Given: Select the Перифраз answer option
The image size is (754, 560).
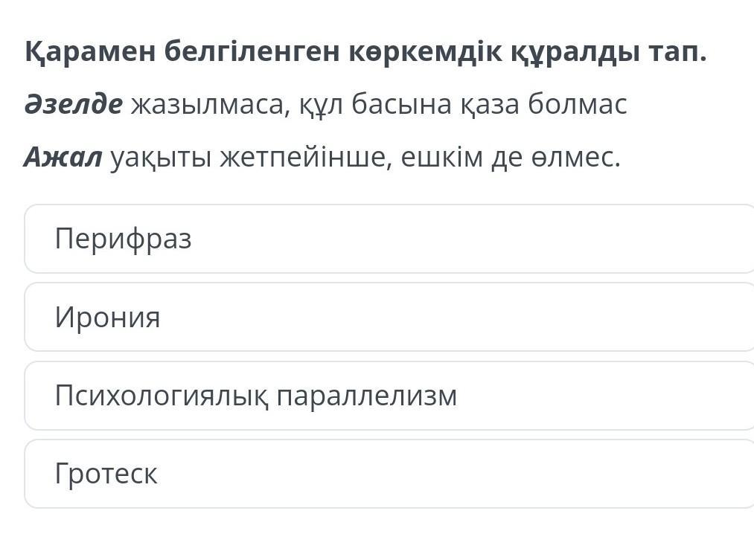Looking at the screenshot, I should coord(389,239).
